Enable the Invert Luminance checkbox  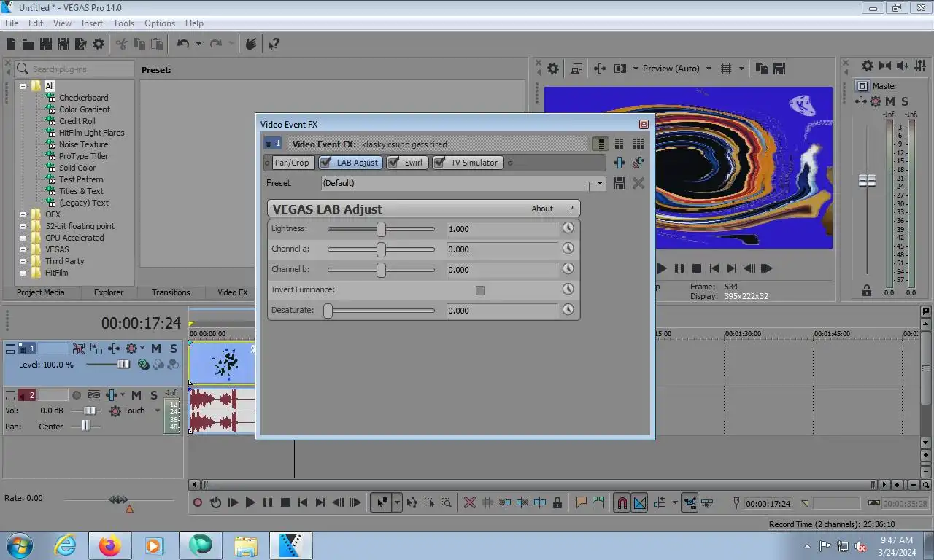(x=480, y=290)
